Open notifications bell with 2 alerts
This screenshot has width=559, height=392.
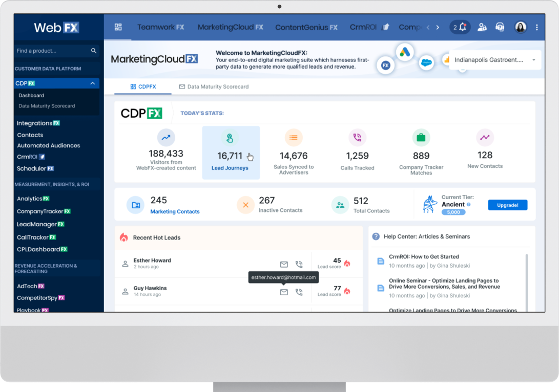point(460,27)
